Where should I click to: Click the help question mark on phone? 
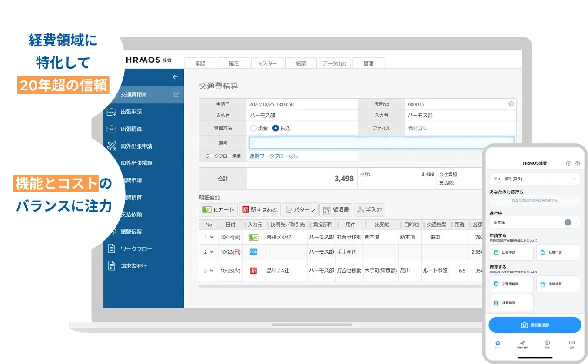click(x=568, y=163)
